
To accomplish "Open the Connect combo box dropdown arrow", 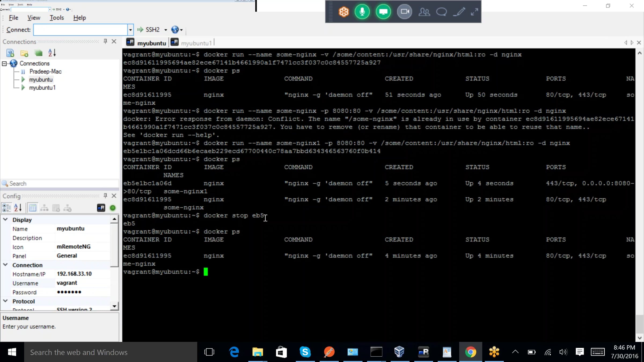I will pyautogui.click(x=130, y=30).
